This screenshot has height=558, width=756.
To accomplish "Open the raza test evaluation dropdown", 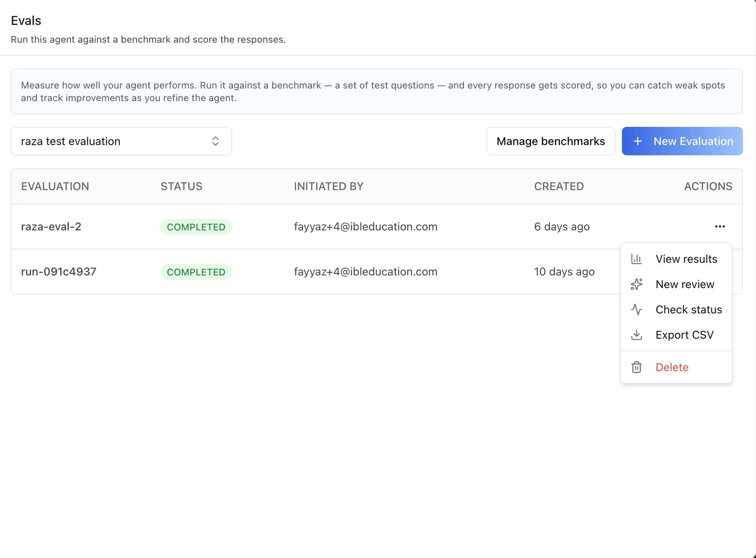I will (x=121, y=141).
